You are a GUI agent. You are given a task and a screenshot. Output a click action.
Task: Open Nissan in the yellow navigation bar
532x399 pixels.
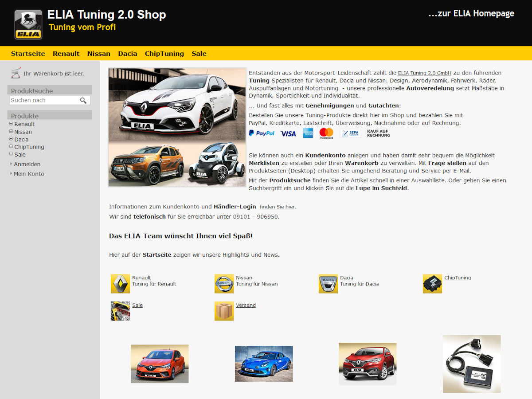tap(99, 54)
